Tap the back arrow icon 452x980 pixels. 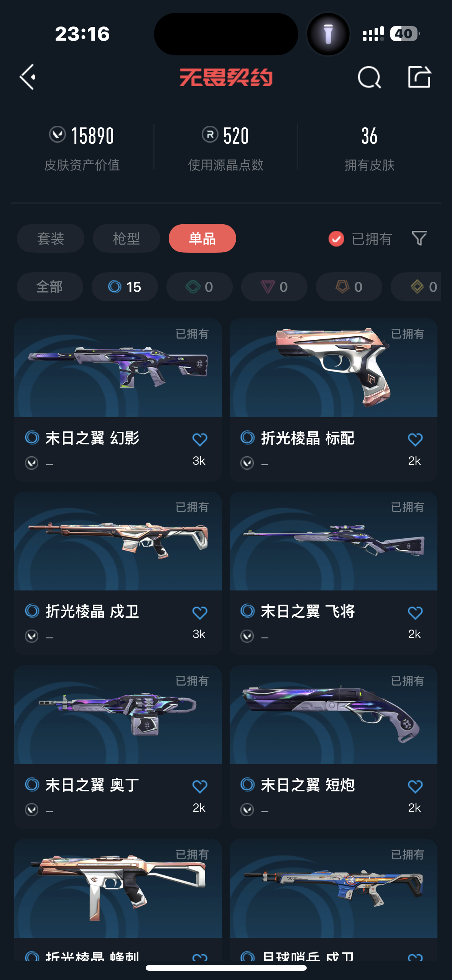point(28,77)
